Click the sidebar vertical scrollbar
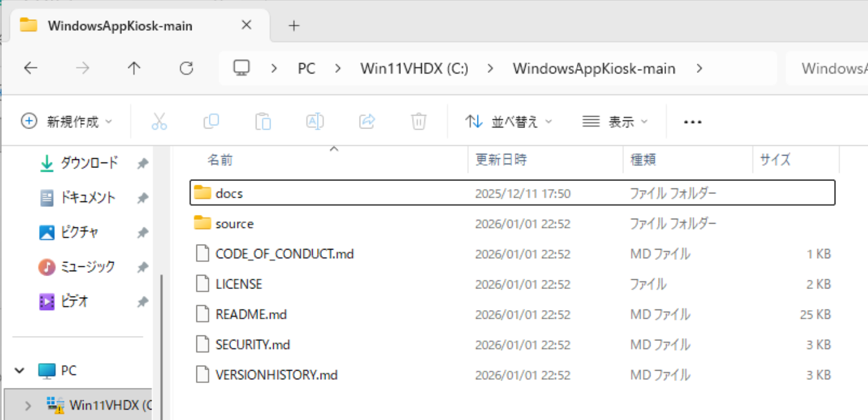 pos(162,346)
